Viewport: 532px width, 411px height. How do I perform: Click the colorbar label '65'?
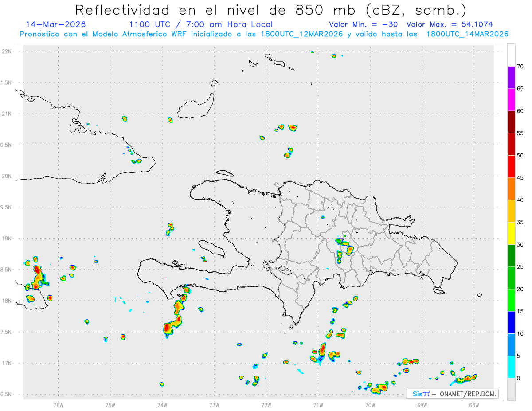[520, 89]
